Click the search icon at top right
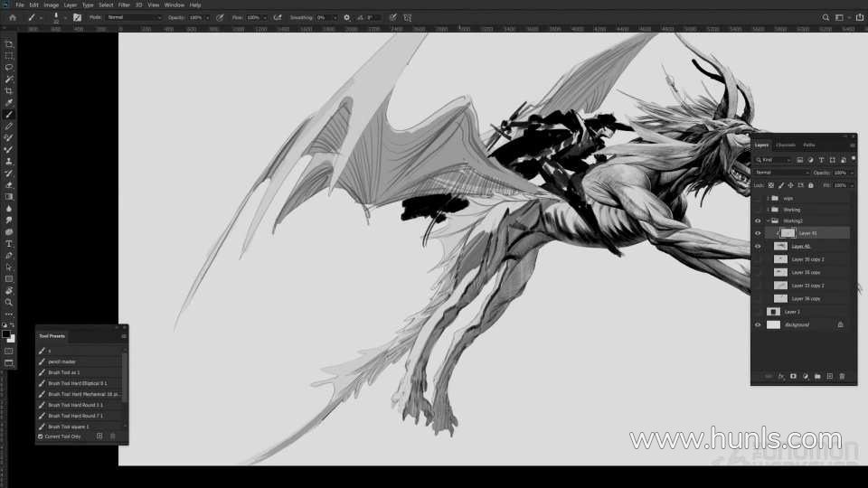Image resolution: width=868 pixels, height=488 pixels. 826,17
